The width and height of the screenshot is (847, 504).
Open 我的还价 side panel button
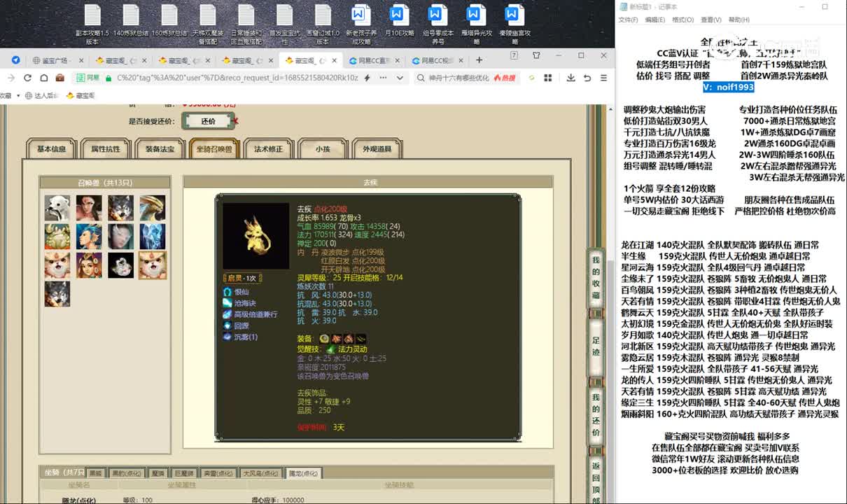point(596,416)
